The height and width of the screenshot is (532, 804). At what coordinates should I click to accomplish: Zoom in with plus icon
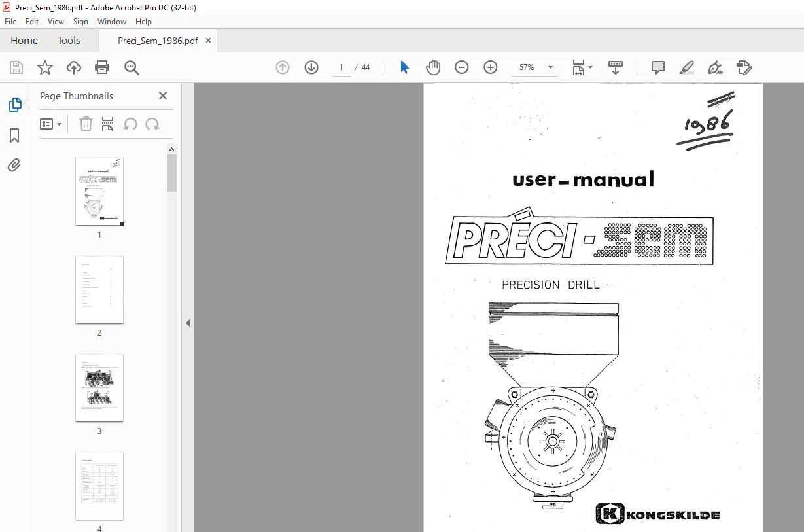pyautogui.click(x=491, y=67)
